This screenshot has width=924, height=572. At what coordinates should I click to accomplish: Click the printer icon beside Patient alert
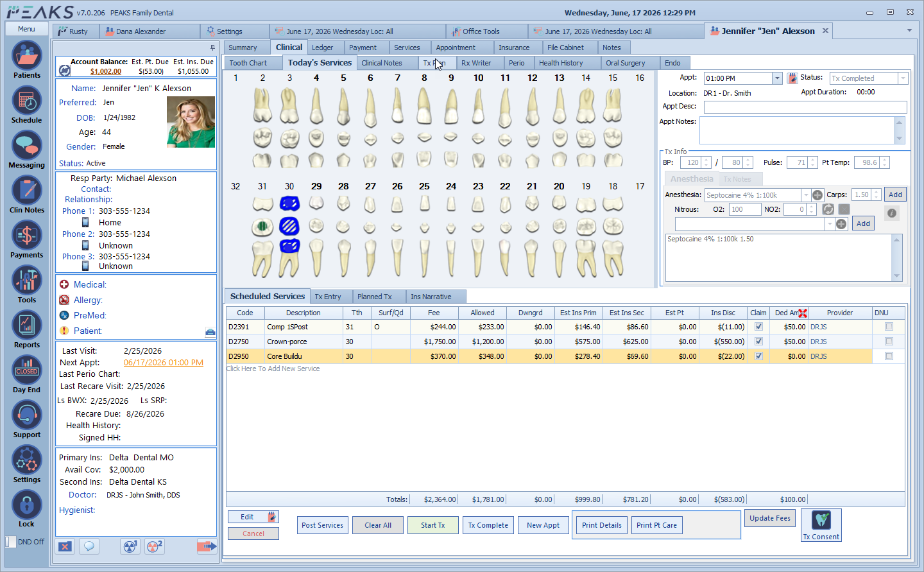point(210,332)
